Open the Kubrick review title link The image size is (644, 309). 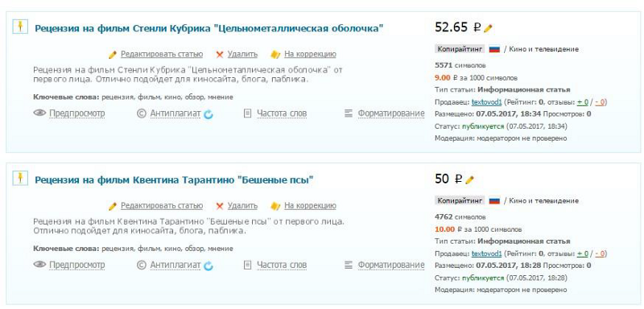pyautogui.click(x=209, y=28)
